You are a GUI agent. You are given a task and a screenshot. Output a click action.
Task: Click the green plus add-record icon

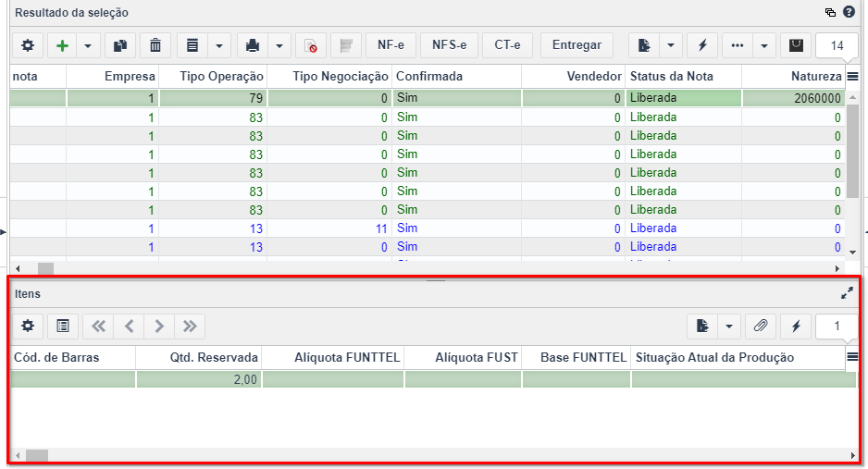click(63, 45)
